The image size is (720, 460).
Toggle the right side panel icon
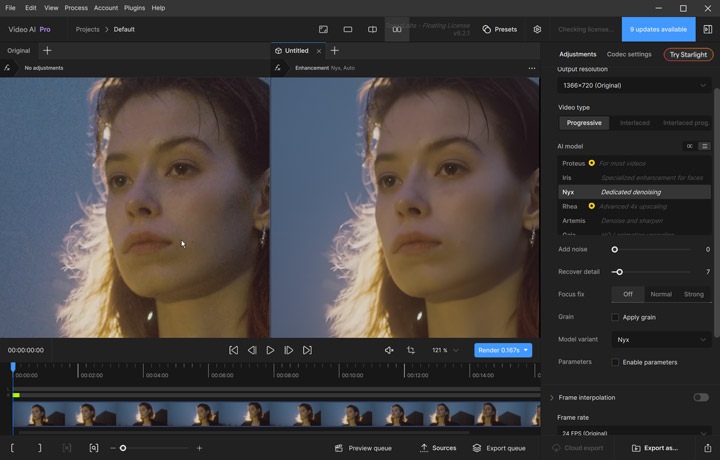click(x=708, y=29)
